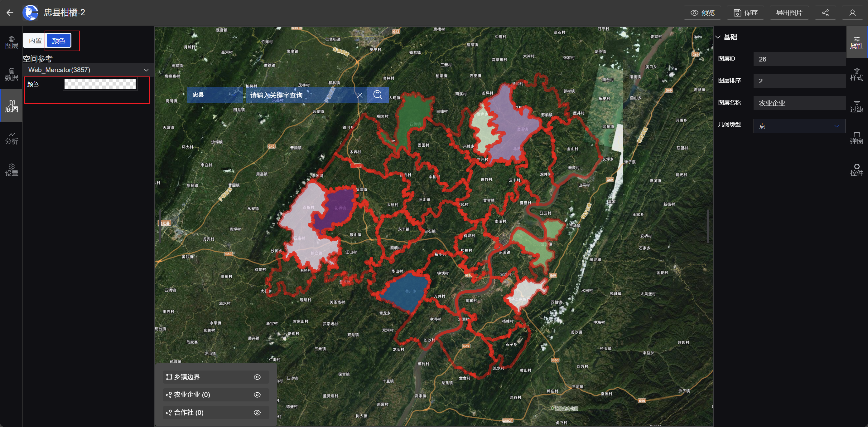Open the Web_Mercator(3857) spatial reference dropdown

click(x=88, y=70)
